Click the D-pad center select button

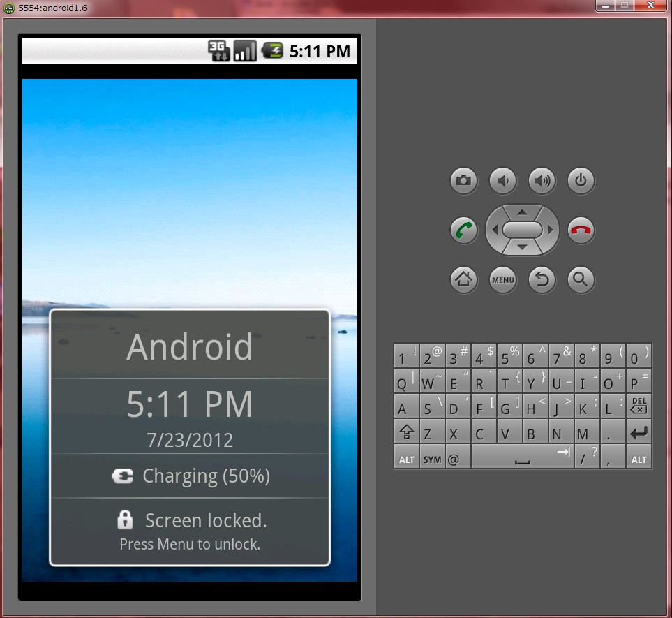[522, 230]
